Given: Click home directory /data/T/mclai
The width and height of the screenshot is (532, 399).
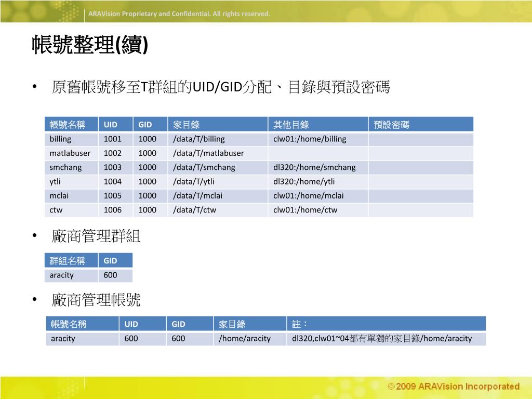Looking at the screenshot, I should click(x=198, y=196).
